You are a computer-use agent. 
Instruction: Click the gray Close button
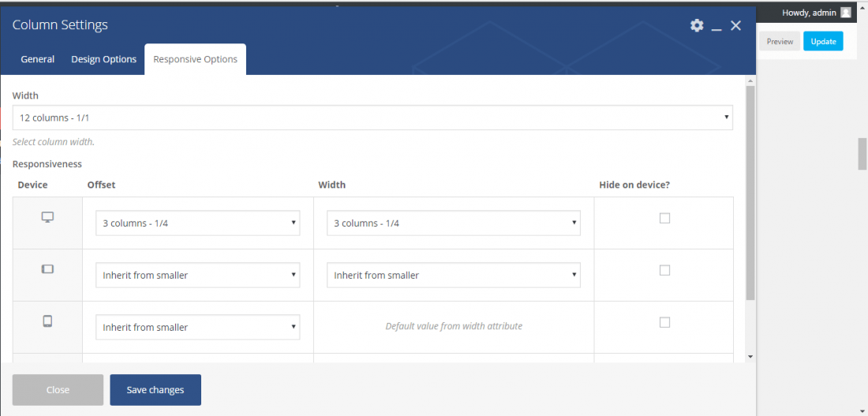[58, 390]
